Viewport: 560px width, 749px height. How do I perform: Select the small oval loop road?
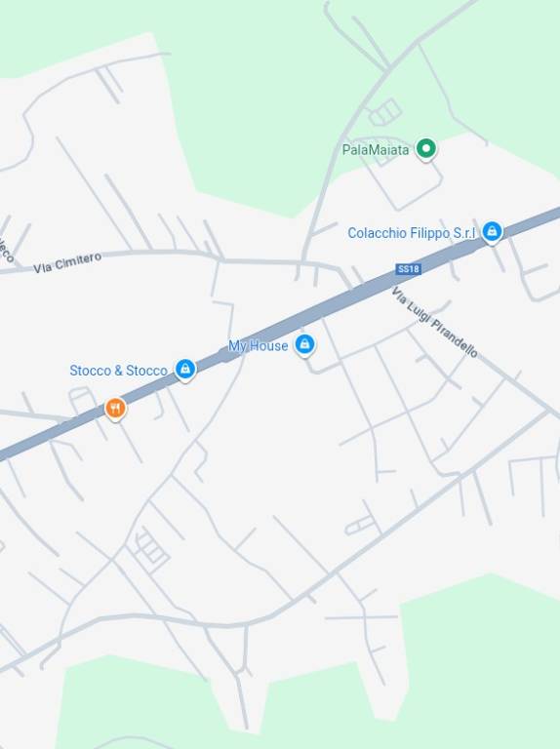tap(360, 526)
